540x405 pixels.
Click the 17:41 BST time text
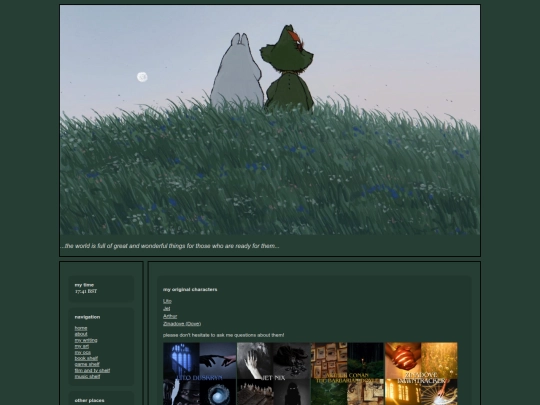(86, 291)
